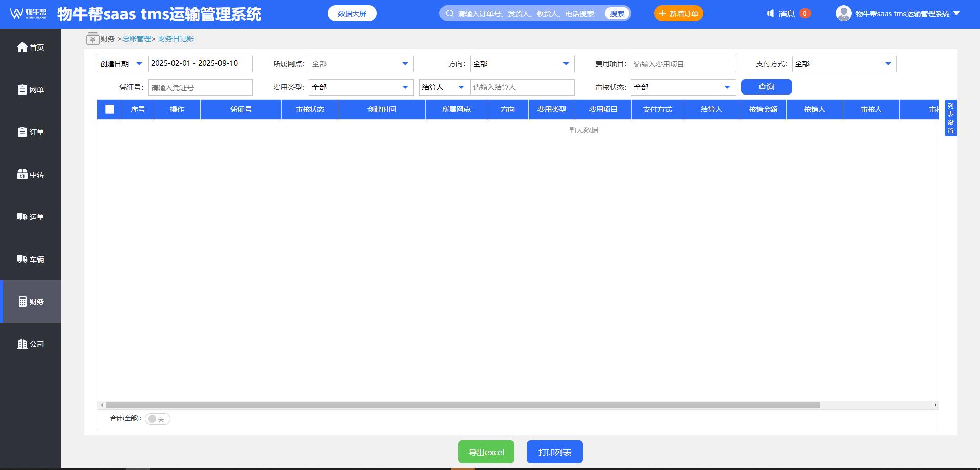Click the 查询 button
The height and width of the screenshot is (470, 980).
pos(766,87)
